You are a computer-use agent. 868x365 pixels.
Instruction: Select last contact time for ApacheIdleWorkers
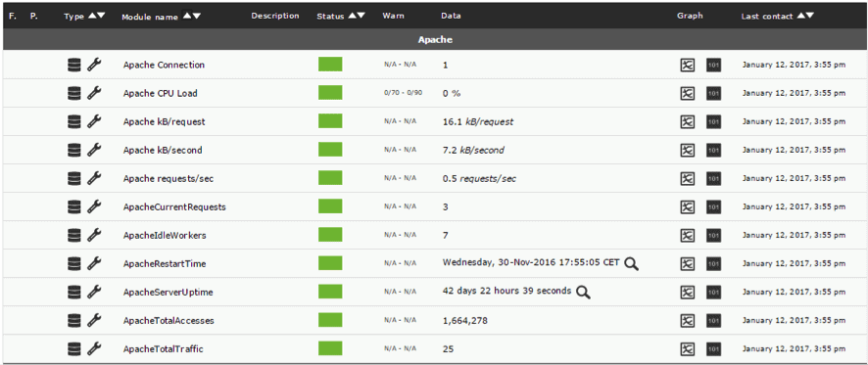[794, 236]
